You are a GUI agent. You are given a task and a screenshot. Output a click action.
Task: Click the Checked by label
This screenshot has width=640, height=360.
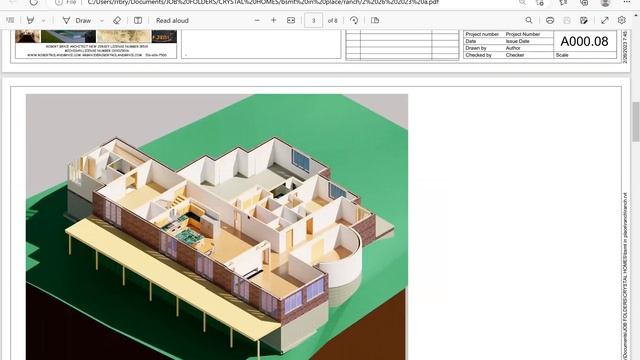478,55
